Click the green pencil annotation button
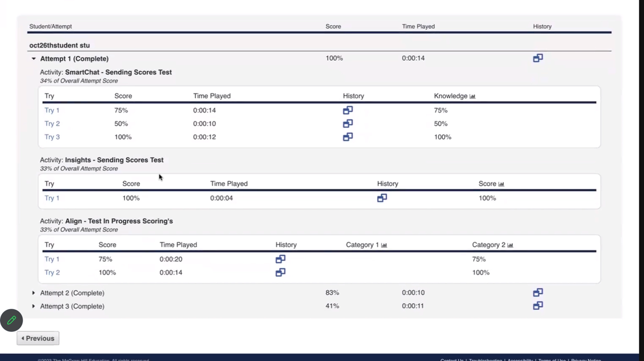Image resolution: width=644 pixels, height=361 pixels. click(x=12, y=320)
